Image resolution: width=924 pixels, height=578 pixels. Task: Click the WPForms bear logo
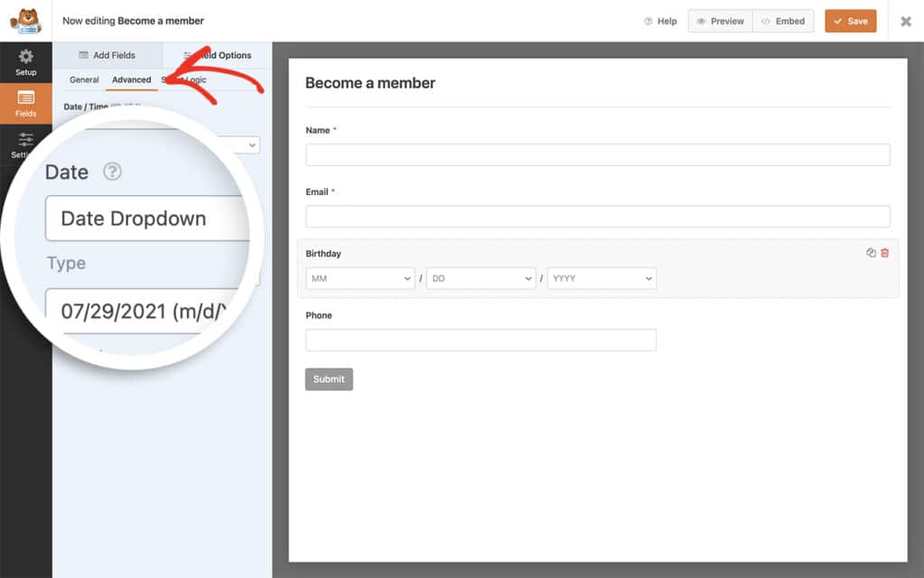pyautogui.click(x=26, y=21)
